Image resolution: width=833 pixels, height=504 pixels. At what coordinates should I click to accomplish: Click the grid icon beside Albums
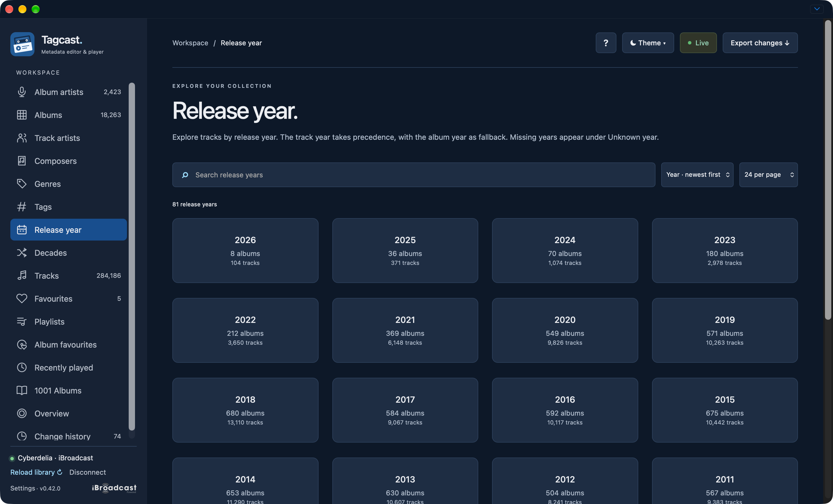[x=22, y=115]
